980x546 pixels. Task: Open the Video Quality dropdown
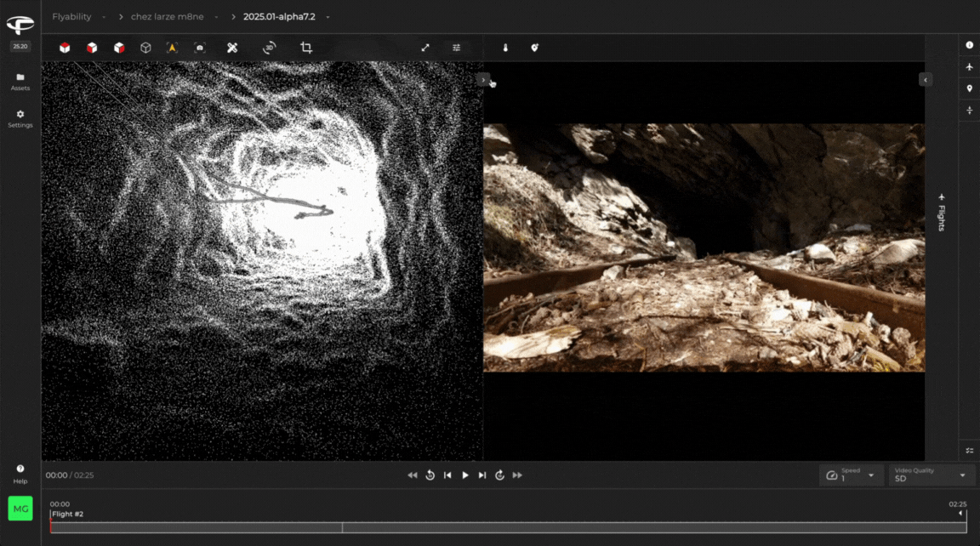pyautogui.click(x=931, y=475)
